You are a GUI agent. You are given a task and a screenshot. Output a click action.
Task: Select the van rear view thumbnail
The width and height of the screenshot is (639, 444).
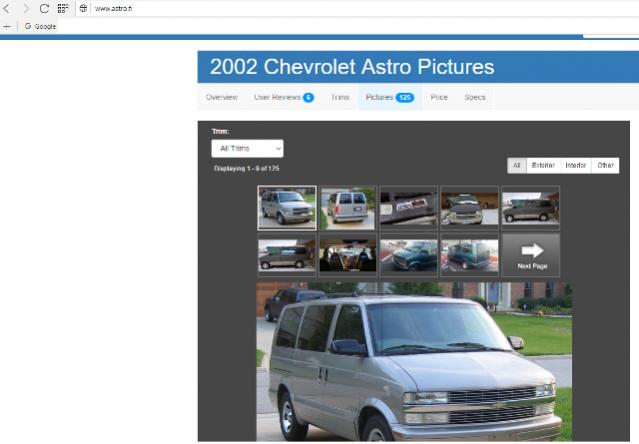348,208
